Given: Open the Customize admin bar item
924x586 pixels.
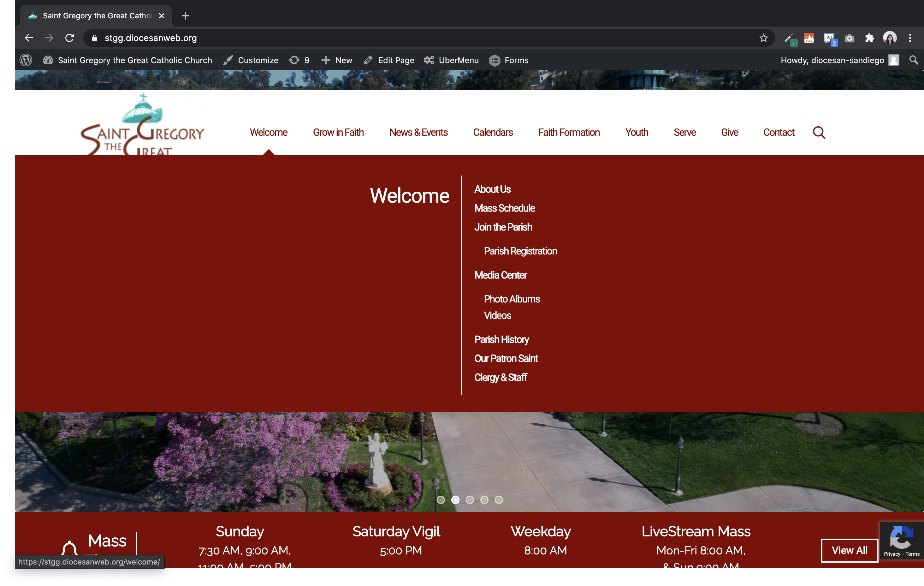Looking at the screenshot, I should 251,60.
